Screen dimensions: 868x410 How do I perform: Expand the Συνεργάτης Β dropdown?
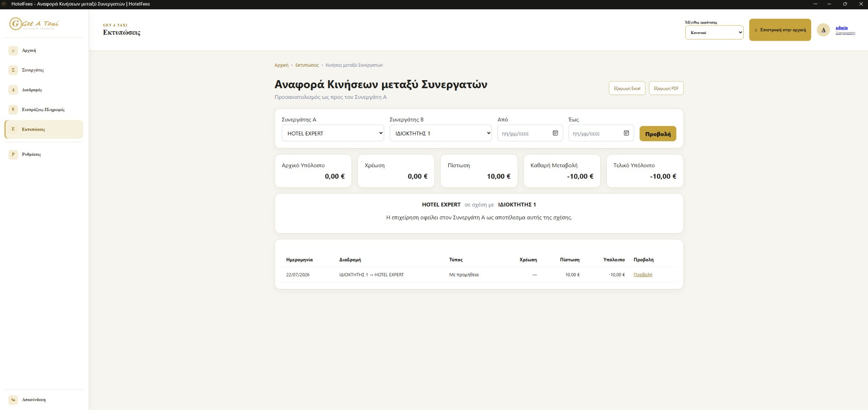[x=441, y=133]
